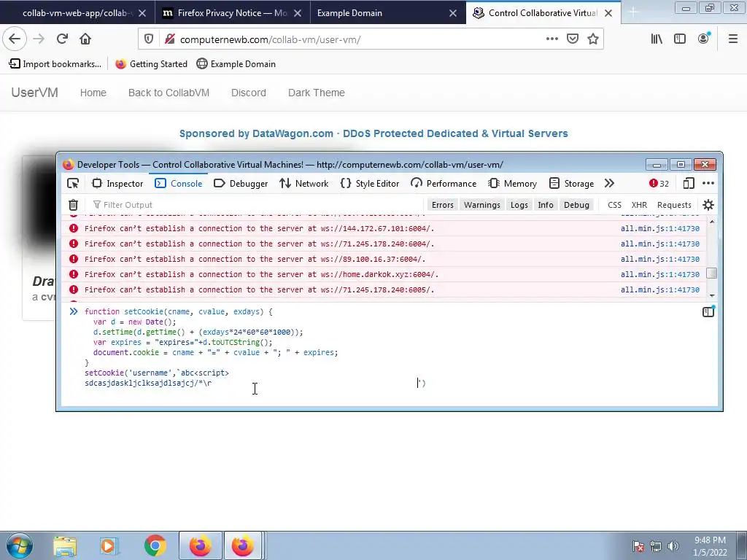Open the Firefox home page icon

[85, 39]
